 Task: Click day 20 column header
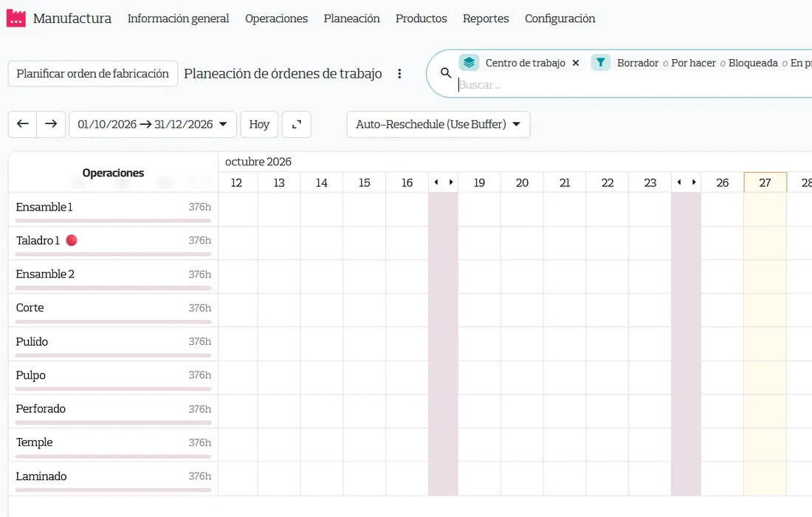(522, 182)
